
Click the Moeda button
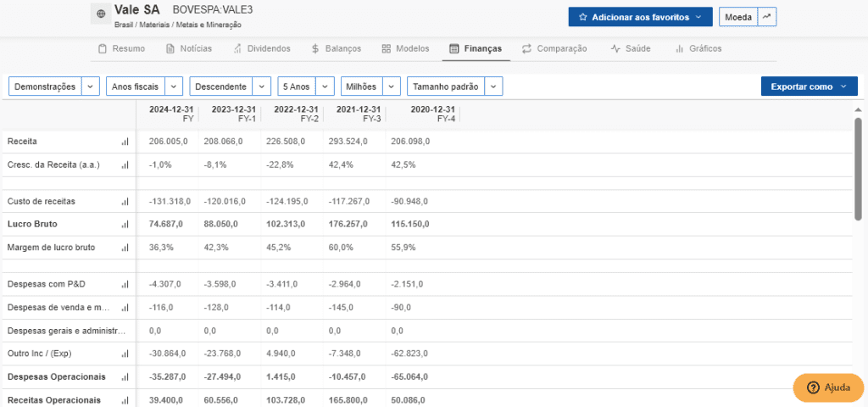click(738, 17)
